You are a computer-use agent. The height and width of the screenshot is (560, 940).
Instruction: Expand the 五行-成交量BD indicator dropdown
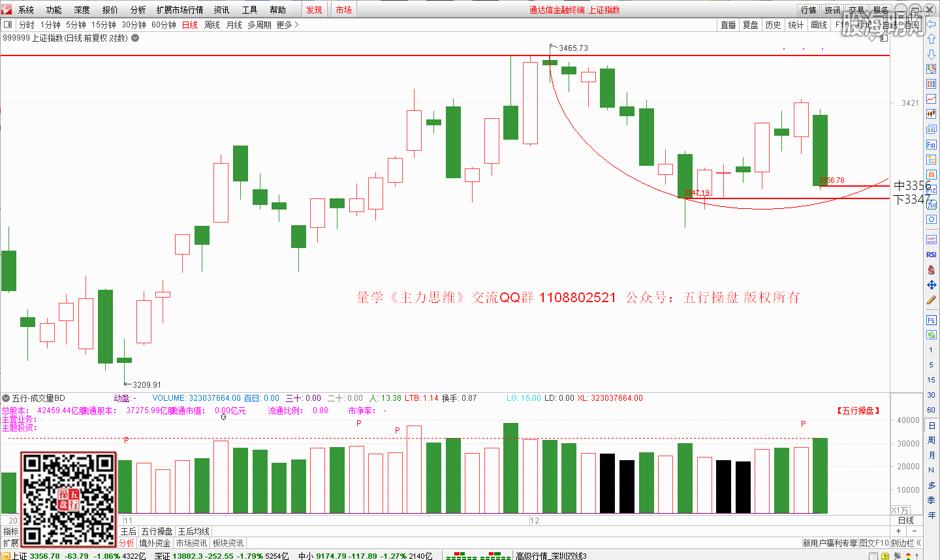tap(6, 398)
